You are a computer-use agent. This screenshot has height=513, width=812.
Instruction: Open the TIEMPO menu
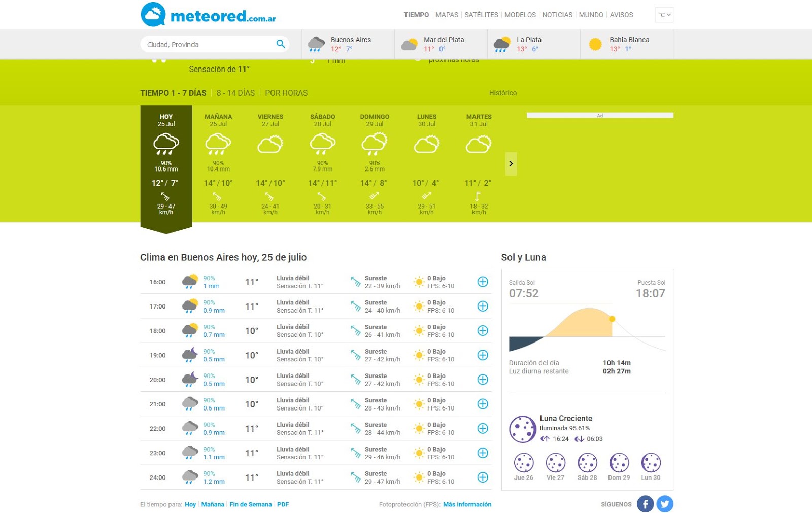click(x=416, y=15)
